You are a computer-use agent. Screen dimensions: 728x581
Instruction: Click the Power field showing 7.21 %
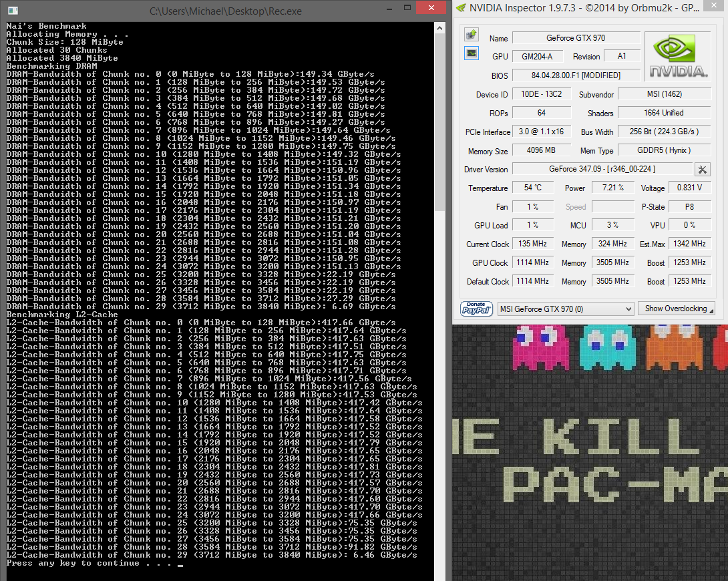pos(613,188)
